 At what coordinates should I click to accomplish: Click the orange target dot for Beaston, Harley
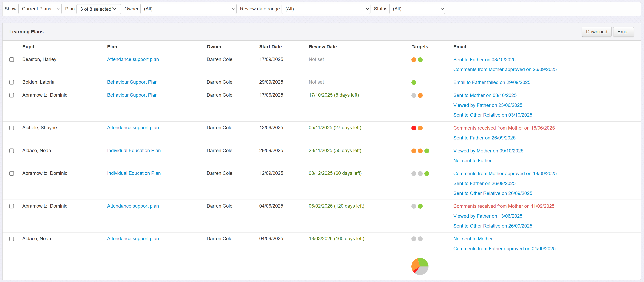click(x=413, y=60)
